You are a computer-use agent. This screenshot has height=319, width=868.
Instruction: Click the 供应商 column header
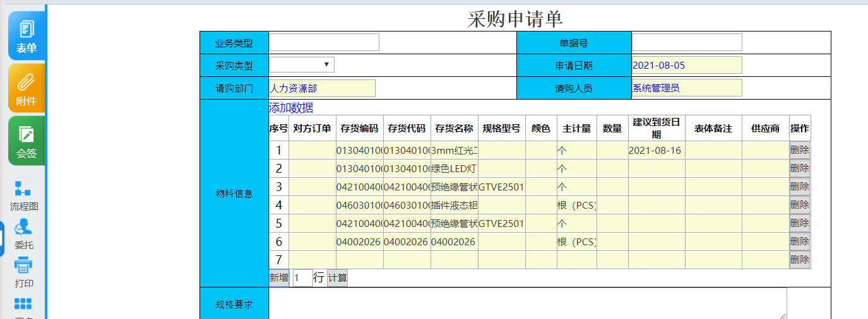766,129
